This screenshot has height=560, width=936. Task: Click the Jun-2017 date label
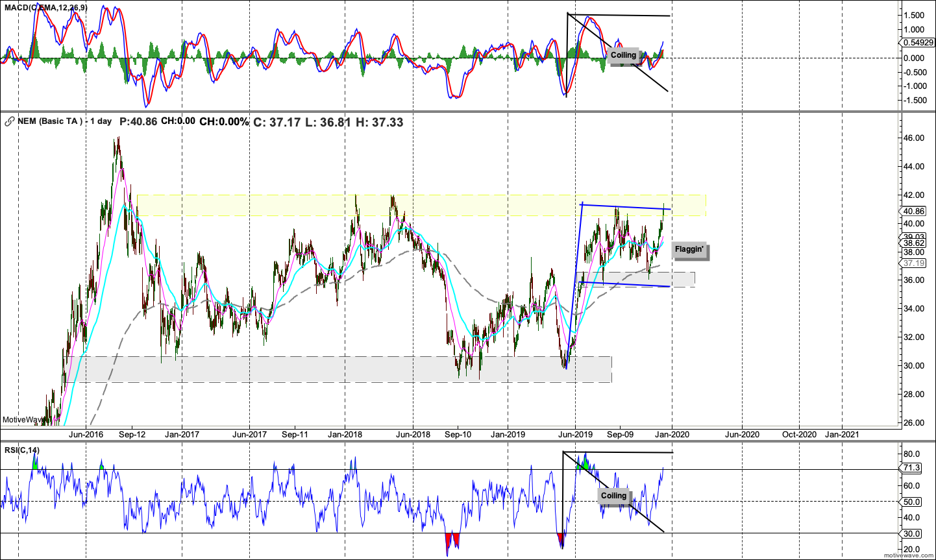pos(250,435)
